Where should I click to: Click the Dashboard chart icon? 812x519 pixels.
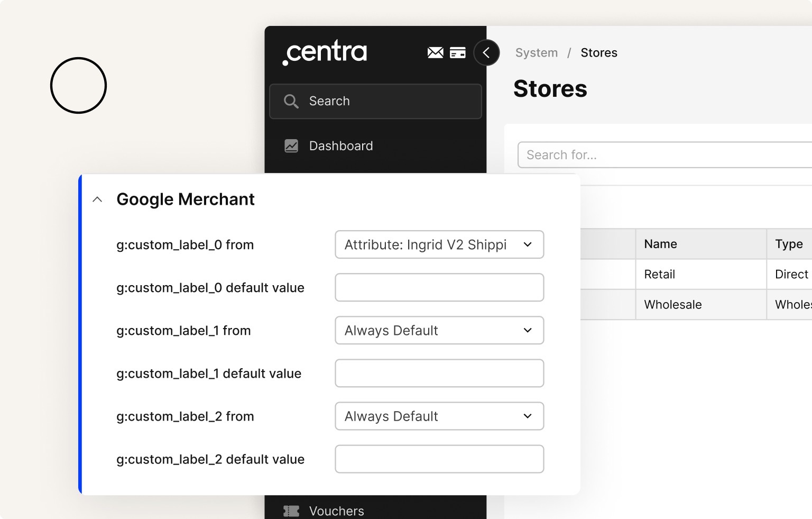pyautogui.click(x=291, y=146)
